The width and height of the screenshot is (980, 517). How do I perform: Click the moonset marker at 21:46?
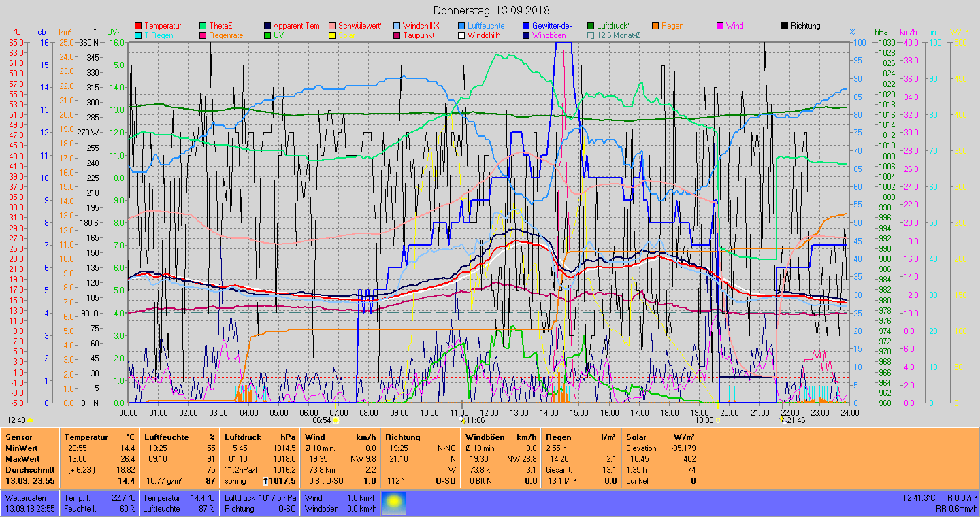tap(781, 420)
